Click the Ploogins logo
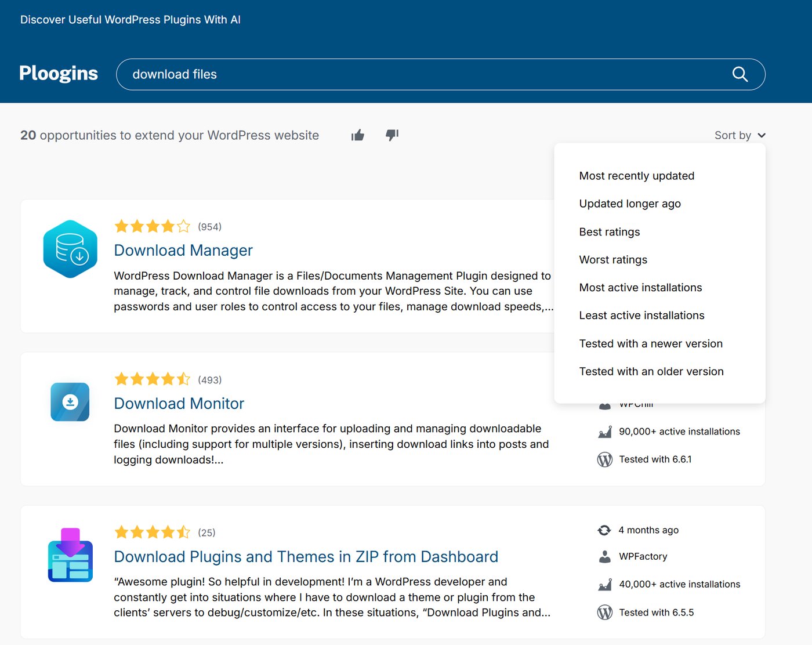The image size is (812, 645). 59,74
